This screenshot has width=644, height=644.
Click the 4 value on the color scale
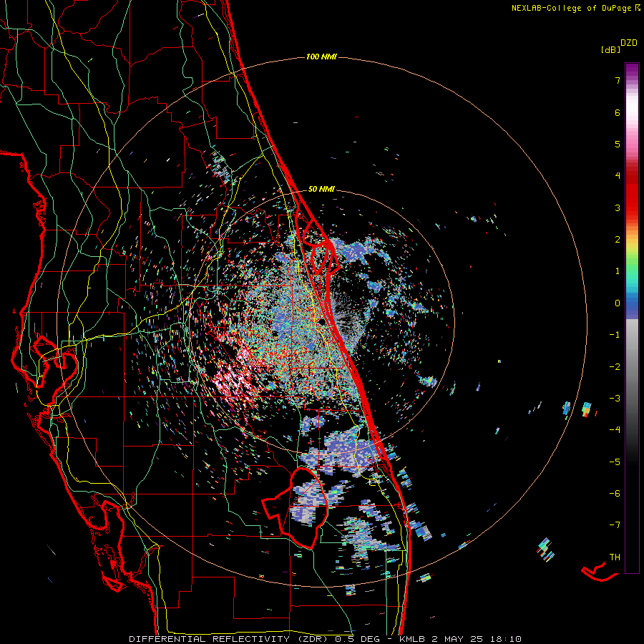click(x=618, y=176)
